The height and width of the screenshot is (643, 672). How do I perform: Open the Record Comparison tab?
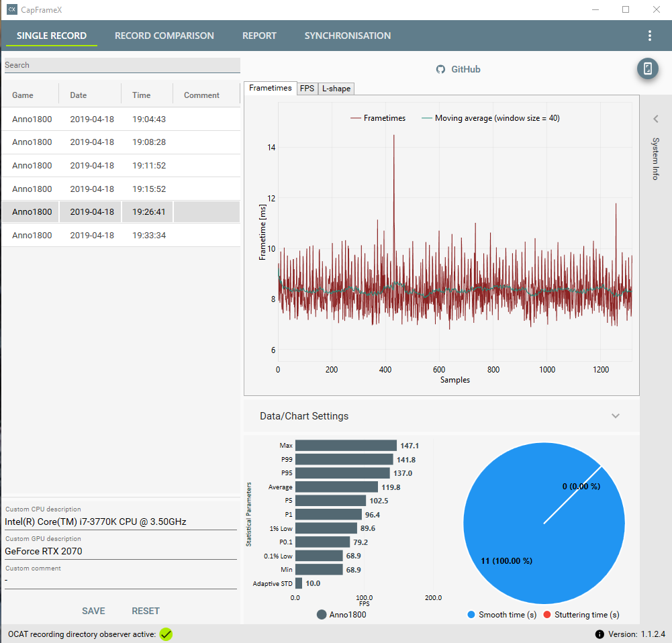[x=164, y=36]
